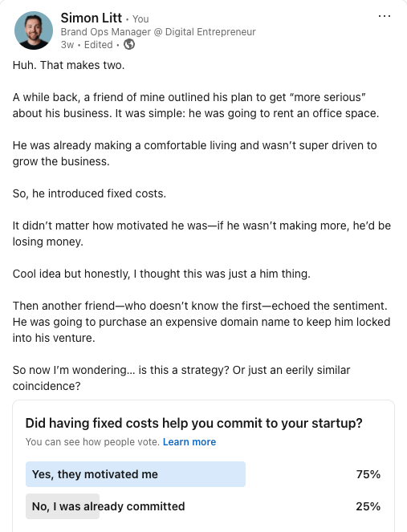Click the poll question heading

[193, 423]
